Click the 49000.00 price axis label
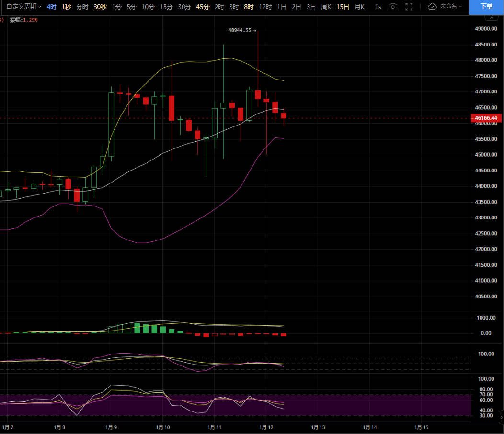Viewport: 504px width, 434px height. (486, 29)
